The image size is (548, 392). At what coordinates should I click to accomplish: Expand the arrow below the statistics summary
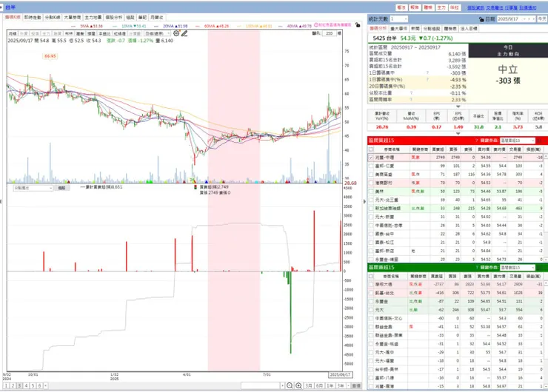point(458,107)
